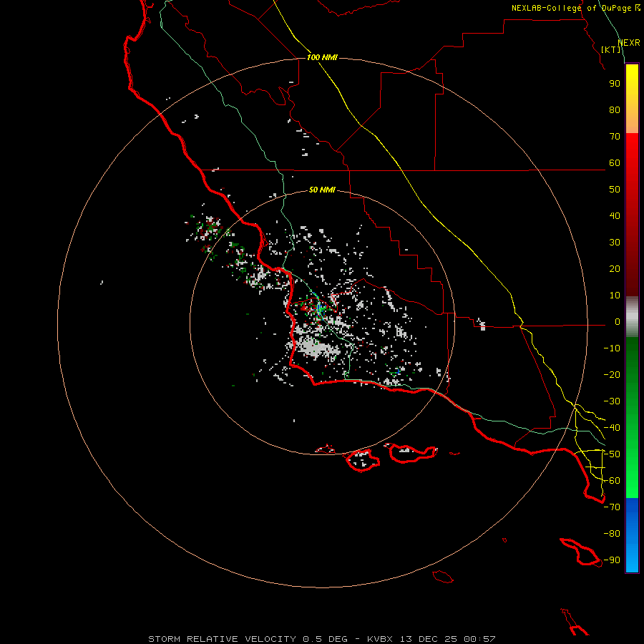The image size is (644, 644).
Task: Click the 50 NMI range ring label
Action: coord(322,190)
